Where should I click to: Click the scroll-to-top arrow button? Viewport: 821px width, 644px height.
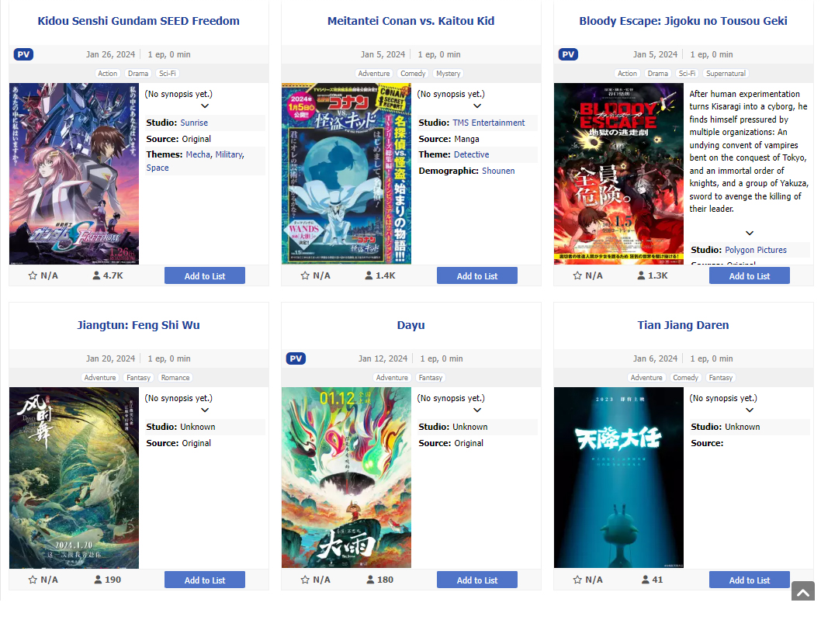tap(802, 590)
